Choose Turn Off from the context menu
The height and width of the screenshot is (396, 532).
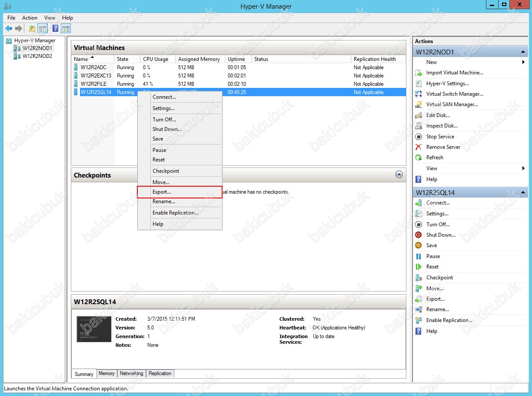pos(180,120)
